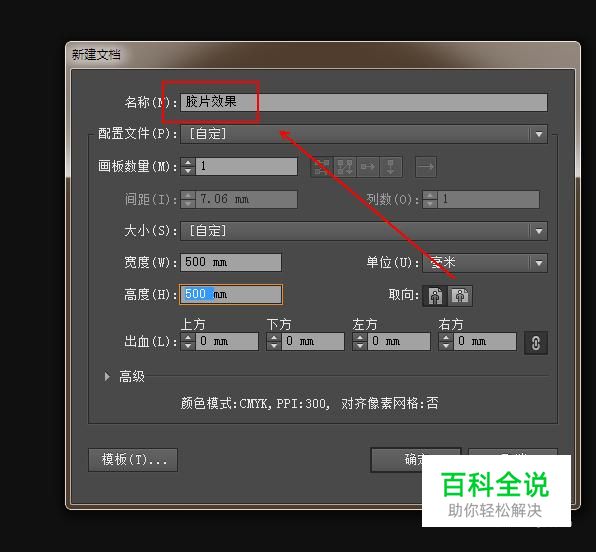
Task: Choose the arrange by column artboard icon
Action: pos(390,167)
